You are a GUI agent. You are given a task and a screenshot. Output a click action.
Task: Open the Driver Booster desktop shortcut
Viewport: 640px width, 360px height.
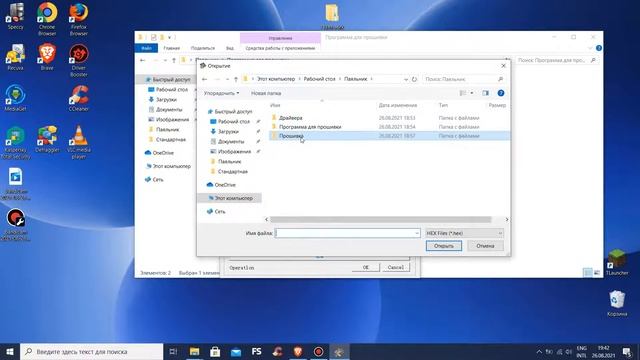click(78, 60)
